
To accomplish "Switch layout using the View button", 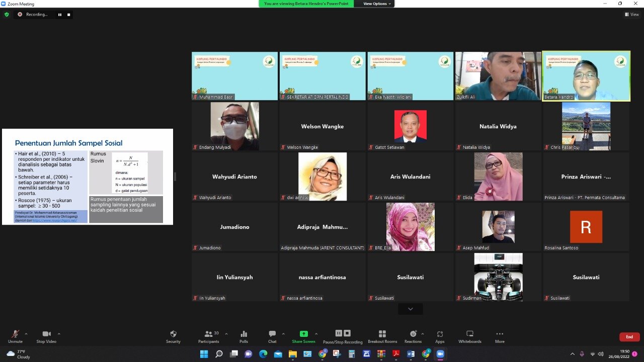I will [631, 15].
